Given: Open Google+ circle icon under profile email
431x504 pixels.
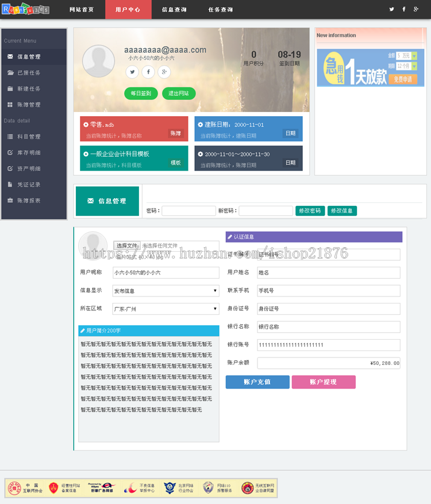Looking at the screenshot, I should pyautogui.click(x=164, y=72).
